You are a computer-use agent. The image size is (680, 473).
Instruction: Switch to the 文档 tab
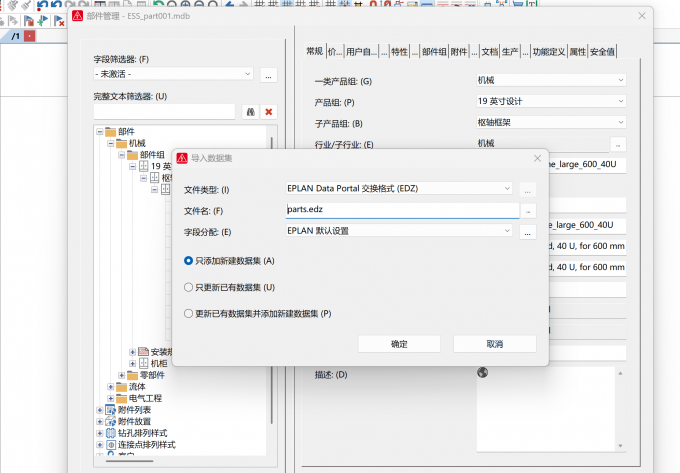(490, 52)
